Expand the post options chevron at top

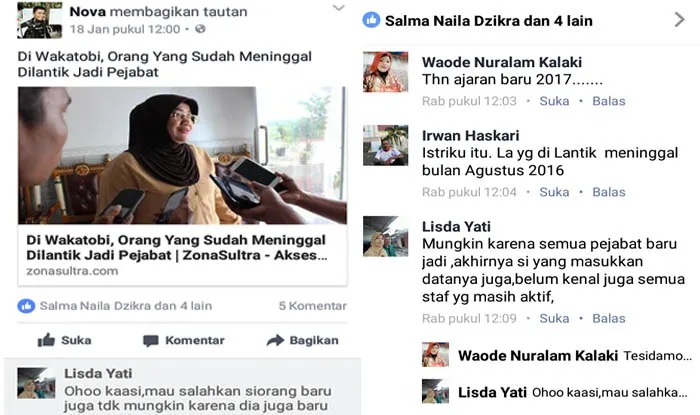[x=339, y=8]
